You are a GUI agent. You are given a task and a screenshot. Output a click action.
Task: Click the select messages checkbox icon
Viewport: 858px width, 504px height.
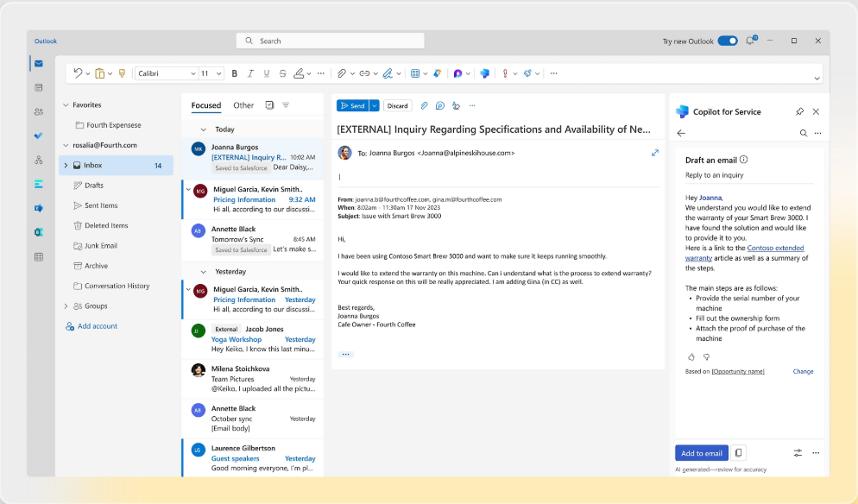(270, 105)
